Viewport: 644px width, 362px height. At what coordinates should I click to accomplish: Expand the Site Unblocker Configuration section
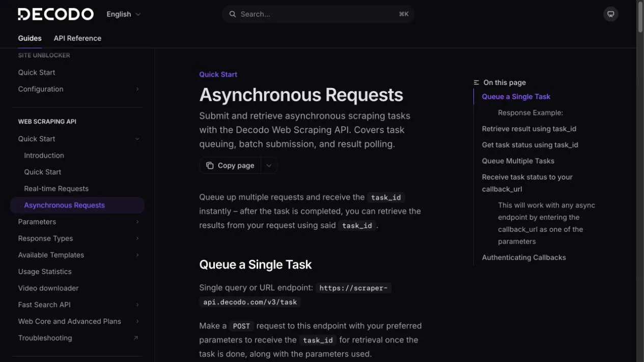[x=137, y=89]
